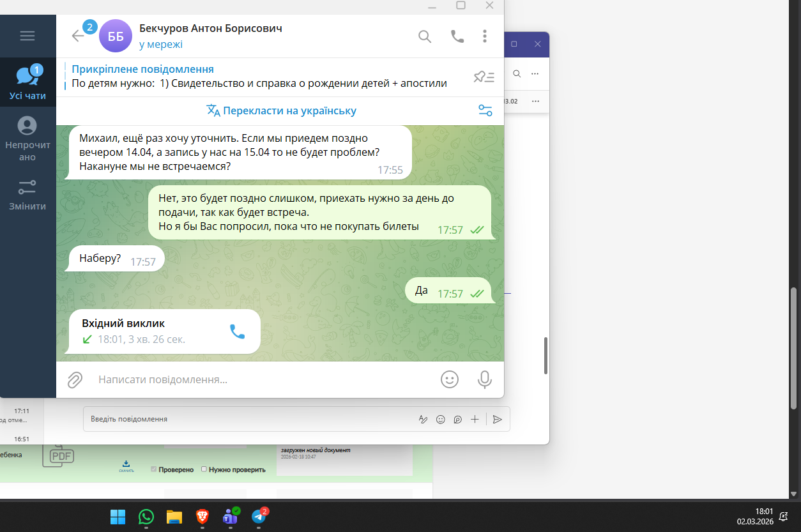Viewport: 801px width, 532px height.
Task: Switch to the Brave browser in the taskbar
Action: tap(202, 516)
